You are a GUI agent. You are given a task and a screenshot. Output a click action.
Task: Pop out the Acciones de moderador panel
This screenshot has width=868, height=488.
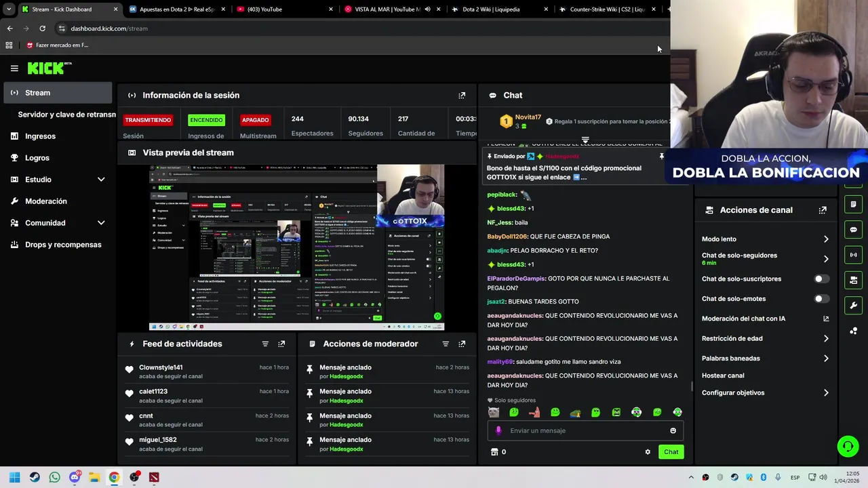pos(462,344)
